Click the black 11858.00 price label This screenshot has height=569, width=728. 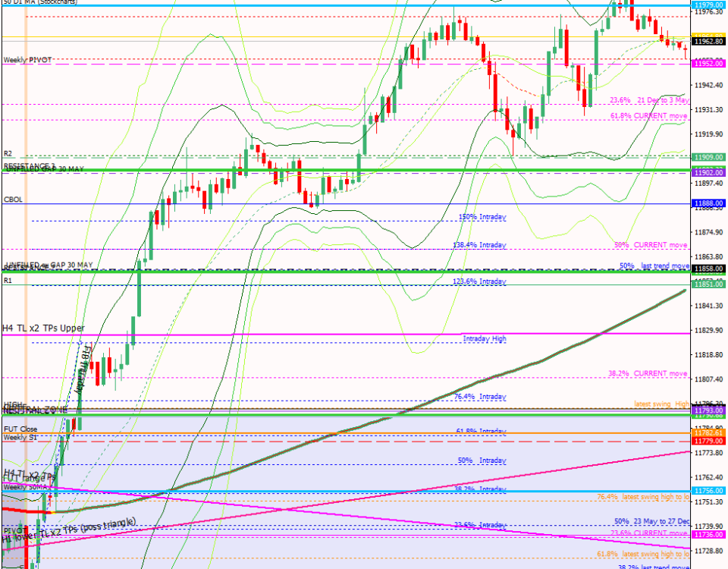point(708,269)
